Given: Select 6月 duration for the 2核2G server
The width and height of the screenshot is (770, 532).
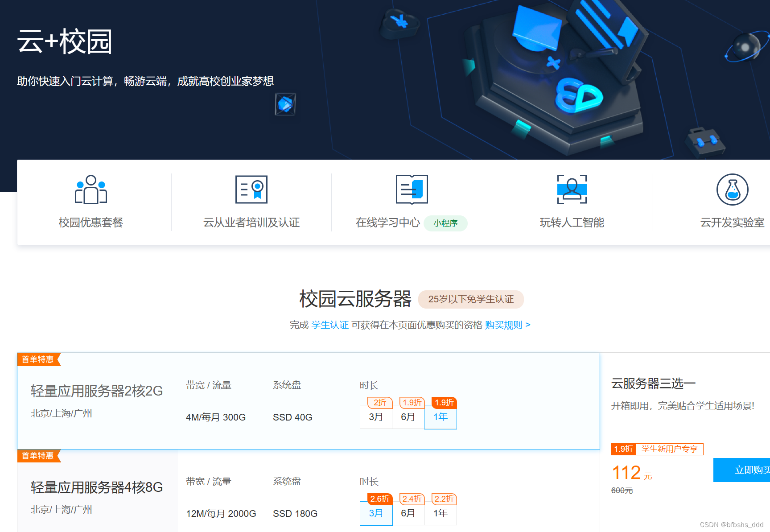Looking at the screenshot, I should [408, 417].
